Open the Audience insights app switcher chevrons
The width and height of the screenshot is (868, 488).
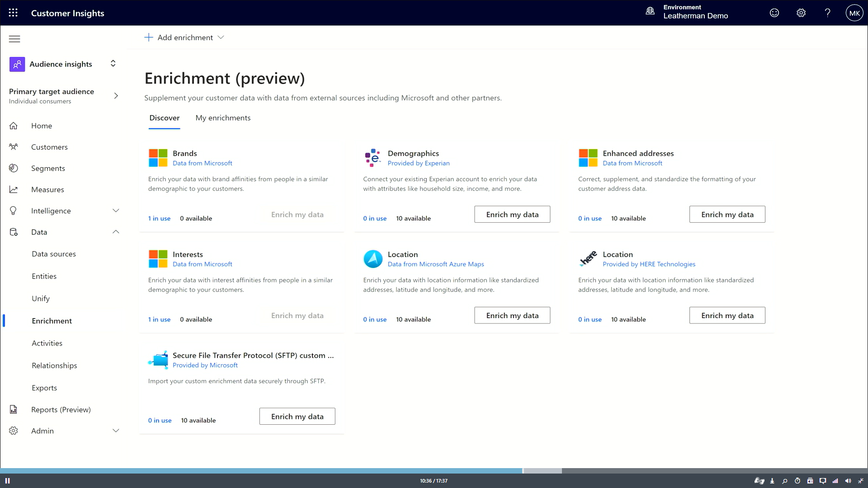pos(113,64)
